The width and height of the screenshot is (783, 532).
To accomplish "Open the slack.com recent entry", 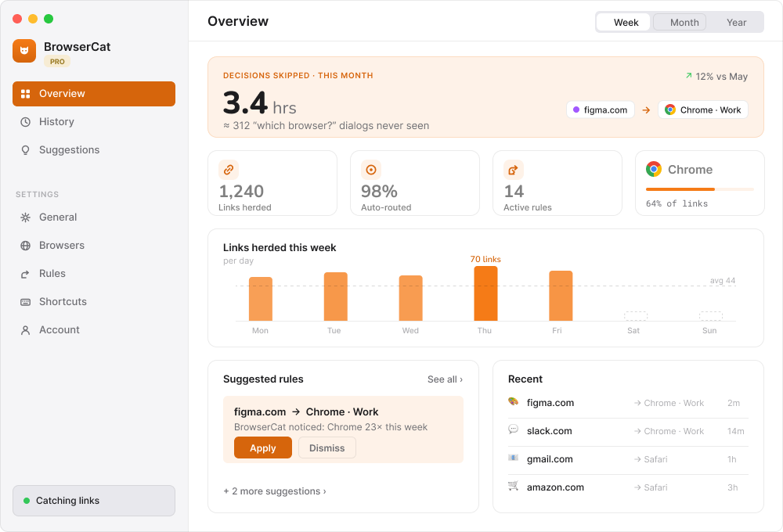I will click(x=628, y=431).
